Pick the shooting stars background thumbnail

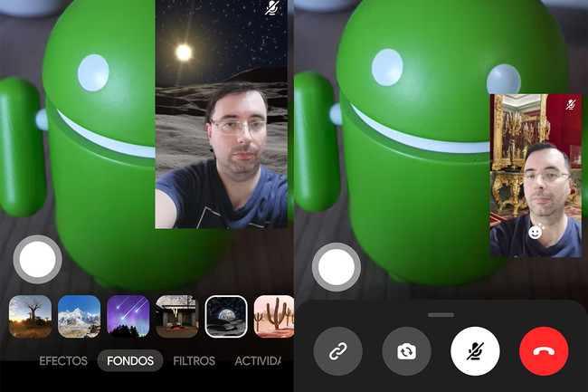pos(128,317)
